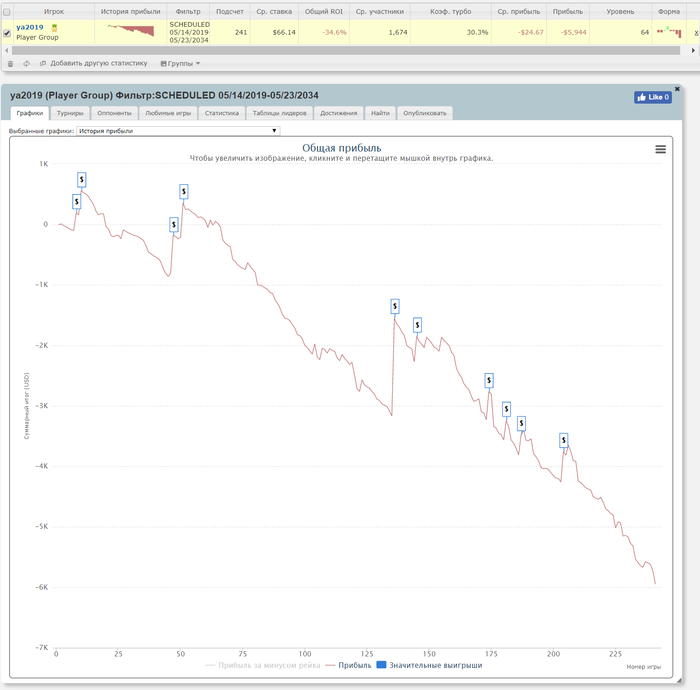
Task: Uncheck the ya2019 row checkbox
Action: click(7, 33)
